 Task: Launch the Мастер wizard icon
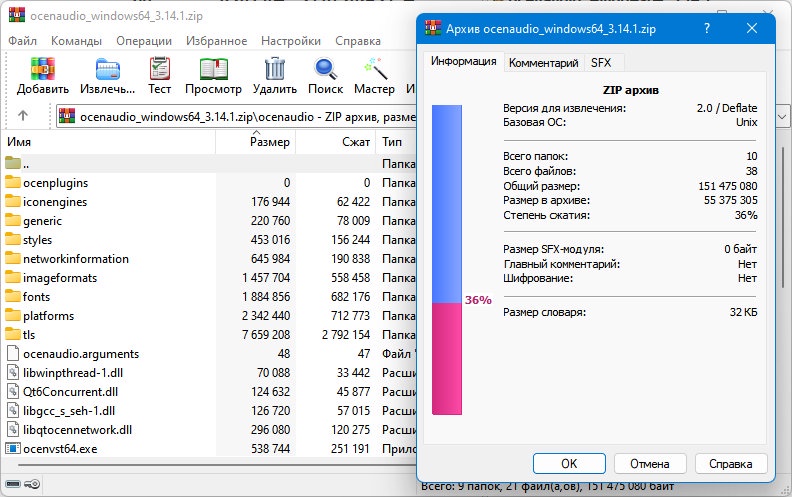point(375,68)
